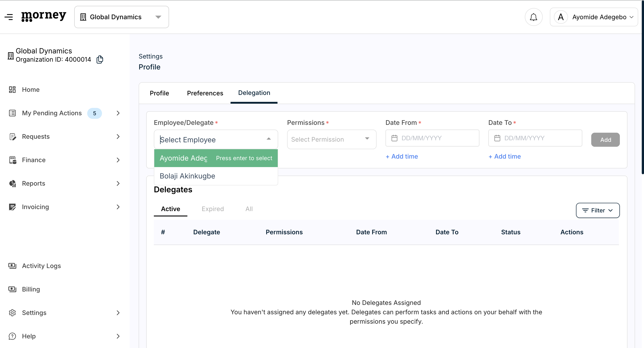Viewport: 644px width, 348px height.
Task: Click the Date To DD/MM/YYYY field
Action: (x=535, y=138)
